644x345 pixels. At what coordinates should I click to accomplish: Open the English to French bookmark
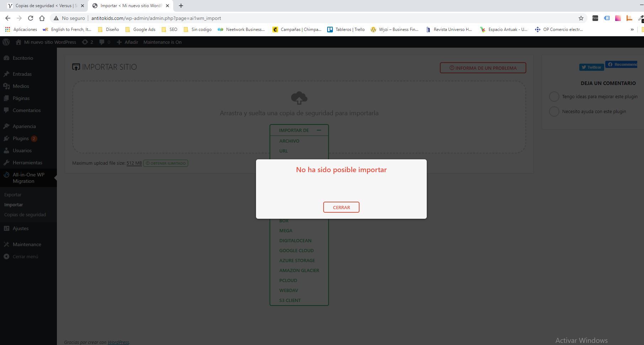pyautogui.click(x=67, y=30)
